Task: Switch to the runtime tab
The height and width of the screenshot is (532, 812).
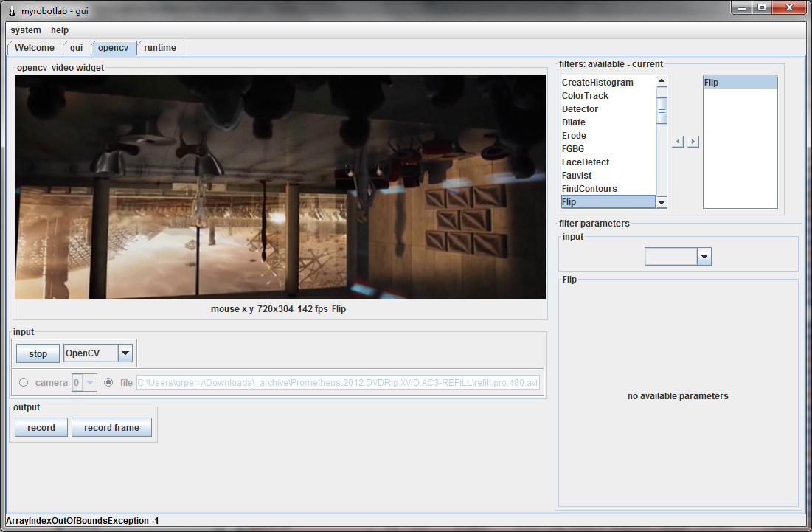Action: 160,48
